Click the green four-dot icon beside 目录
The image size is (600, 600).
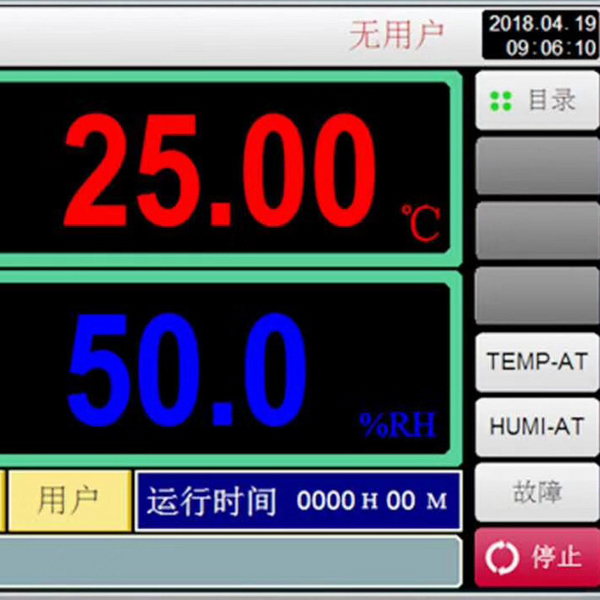[502, 101]
